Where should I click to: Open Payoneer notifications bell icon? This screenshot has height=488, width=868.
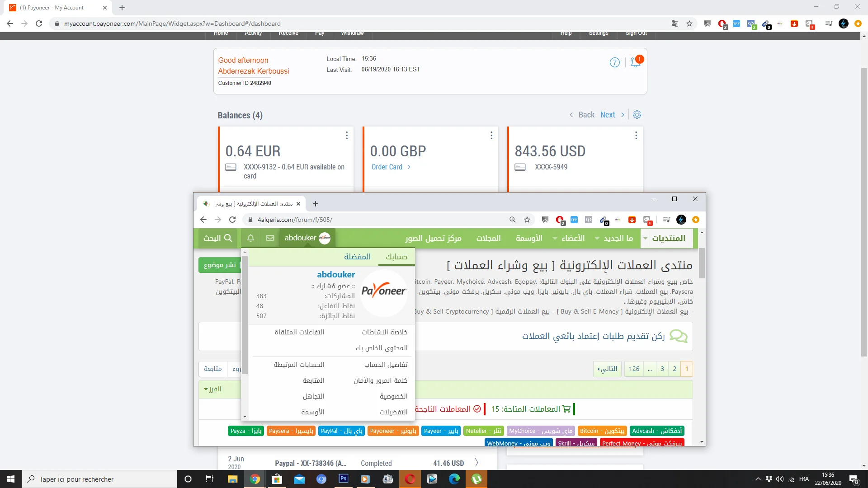click(x=635, y=62)
